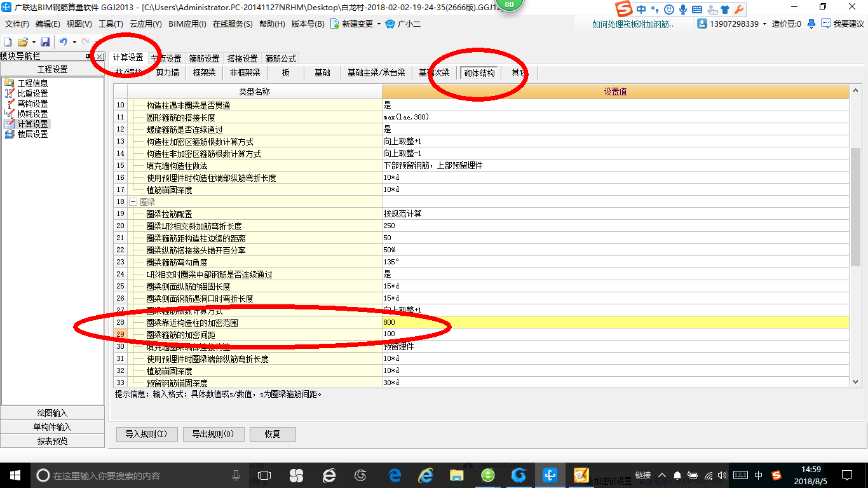
Task: Open the 如何处理筏板附加钢筋 help link
Action: point(633,24)
